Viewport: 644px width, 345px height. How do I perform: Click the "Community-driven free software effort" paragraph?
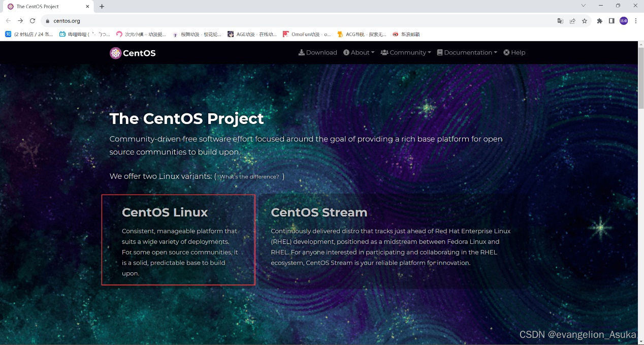coord(306,145)
